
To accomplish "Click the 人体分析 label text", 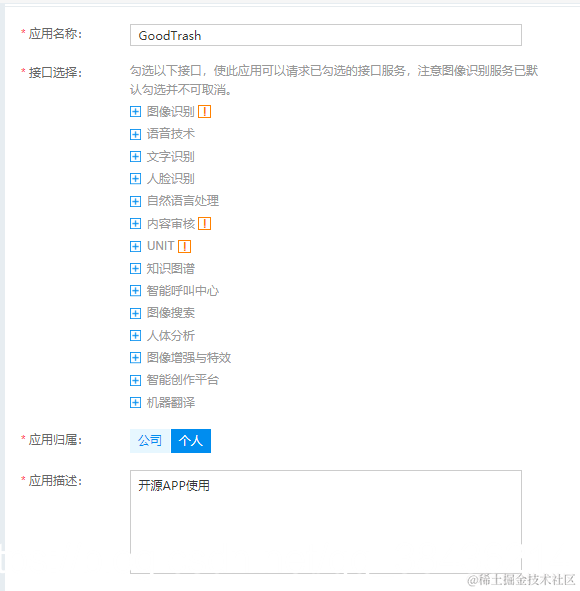I will (171, 335).
